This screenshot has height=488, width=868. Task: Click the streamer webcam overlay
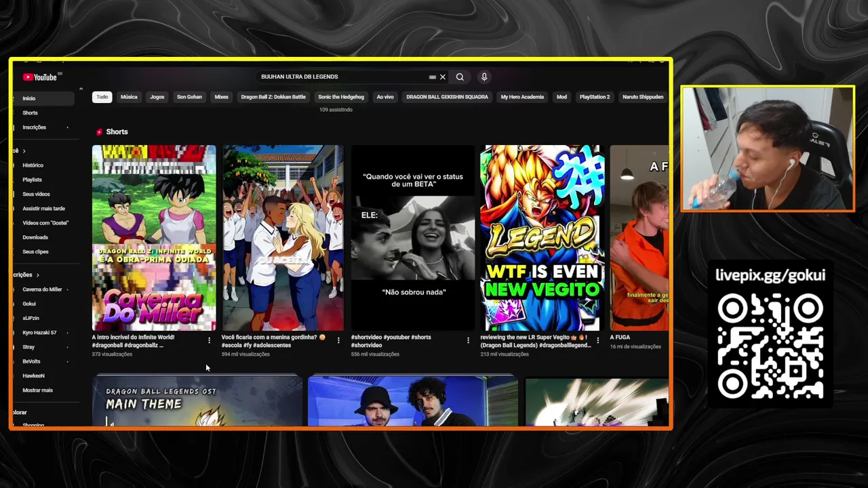pyautogui.click(x=768, y=148)
